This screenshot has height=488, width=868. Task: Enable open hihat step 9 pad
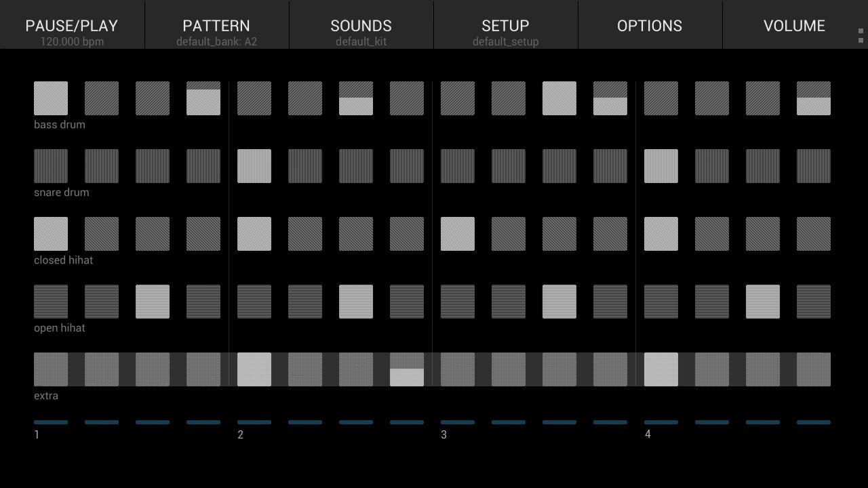point(458,302)
